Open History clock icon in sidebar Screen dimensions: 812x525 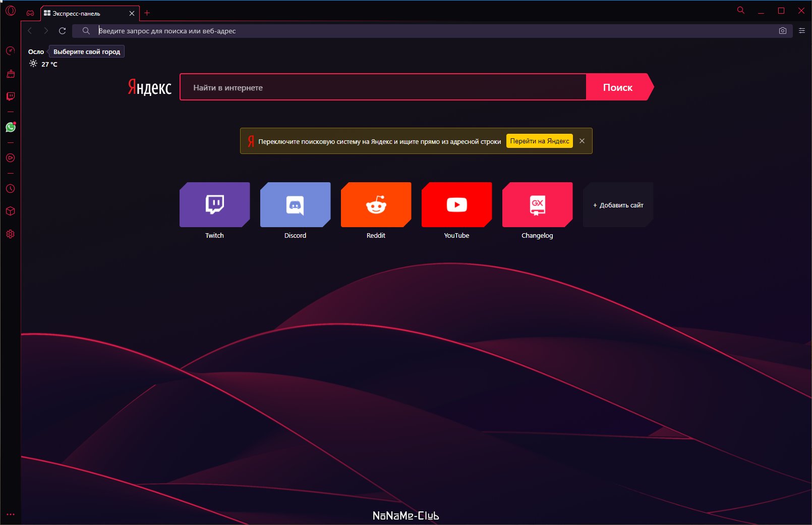[x=11, y=189]
